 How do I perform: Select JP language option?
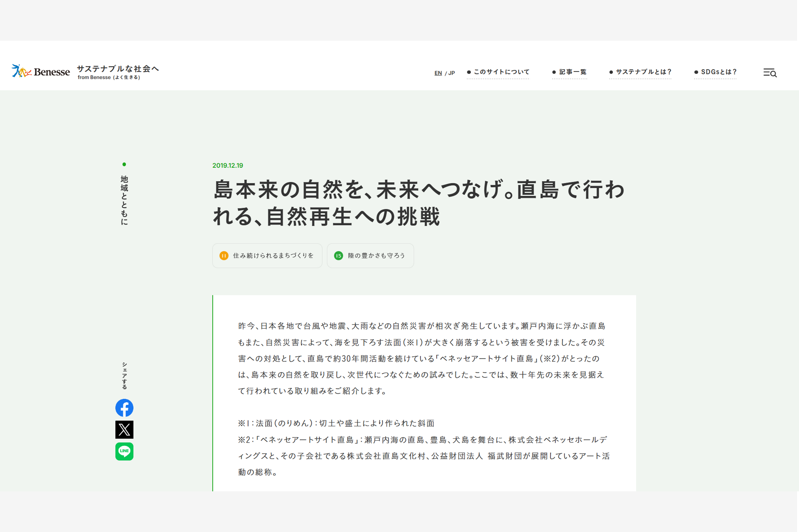click(x=451, y=73)
